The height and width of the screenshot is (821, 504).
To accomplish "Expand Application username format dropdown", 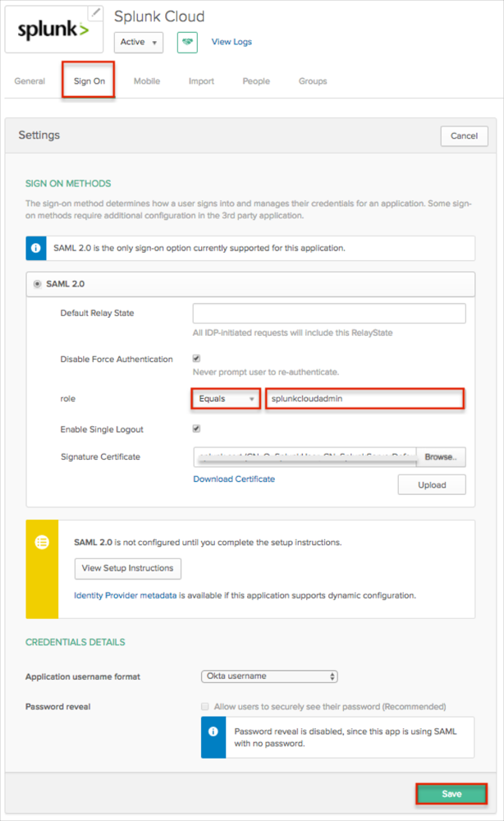I will click(x=269, y=677).
